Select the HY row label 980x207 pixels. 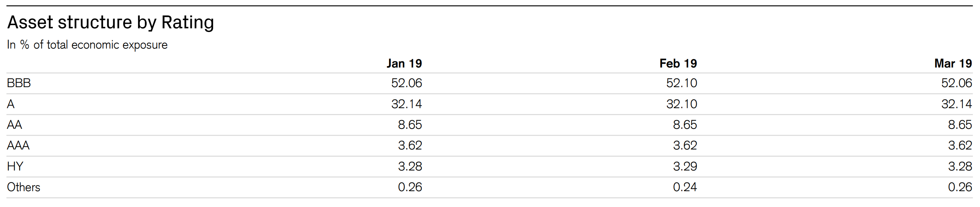pos(15,166)
